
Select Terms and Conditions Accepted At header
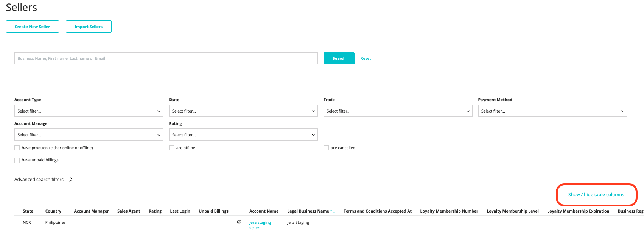pyautogui.click(x=378, y=211)
